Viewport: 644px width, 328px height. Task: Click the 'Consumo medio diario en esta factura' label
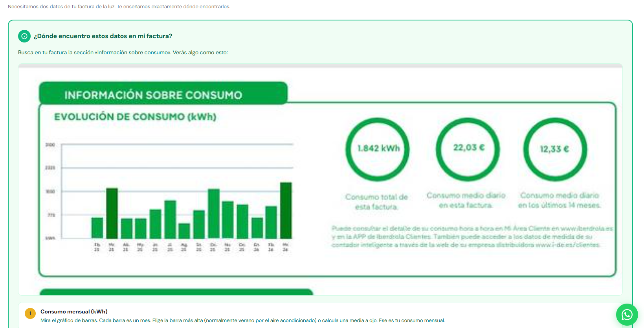(x=466, y=200)
